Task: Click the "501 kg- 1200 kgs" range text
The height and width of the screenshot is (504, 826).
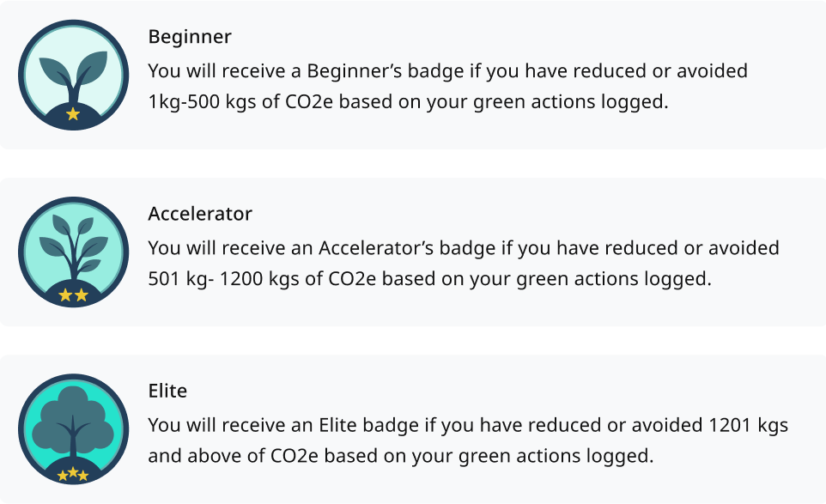Action: tap(218, 279)
